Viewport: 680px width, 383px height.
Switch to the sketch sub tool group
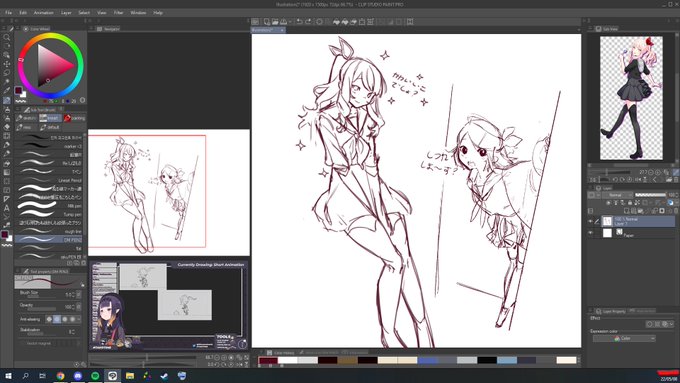coord(26,118)
